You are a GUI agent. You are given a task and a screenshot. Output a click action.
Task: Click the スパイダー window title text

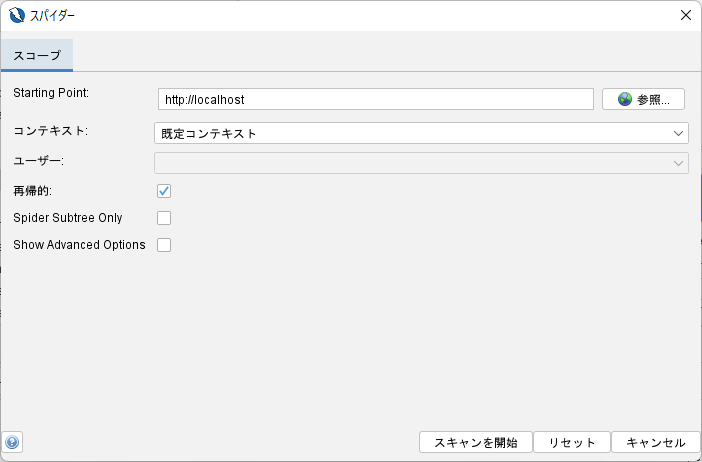[52, 16]
